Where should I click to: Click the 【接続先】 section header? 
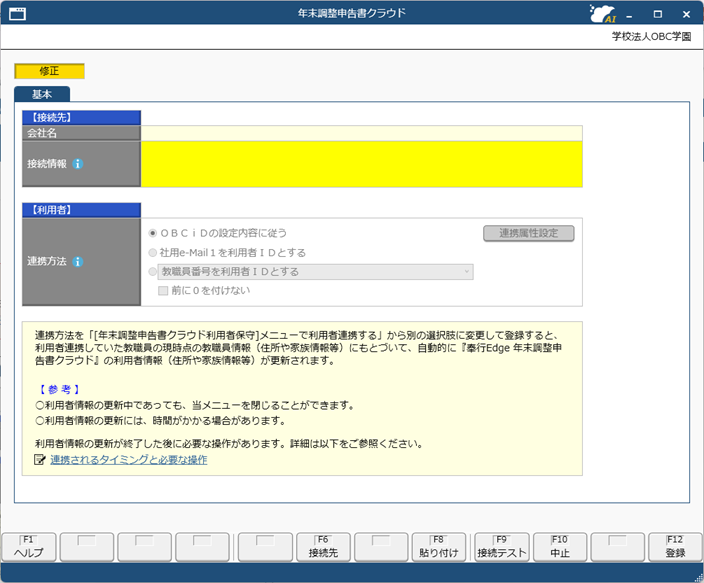[81, 118]
